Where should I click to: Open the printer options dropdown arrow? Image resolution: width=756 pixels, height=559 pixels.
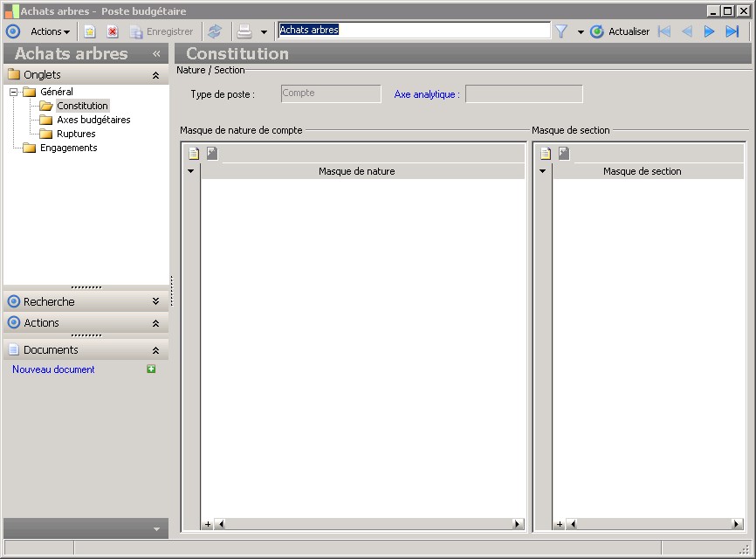[x=264, y=32]
